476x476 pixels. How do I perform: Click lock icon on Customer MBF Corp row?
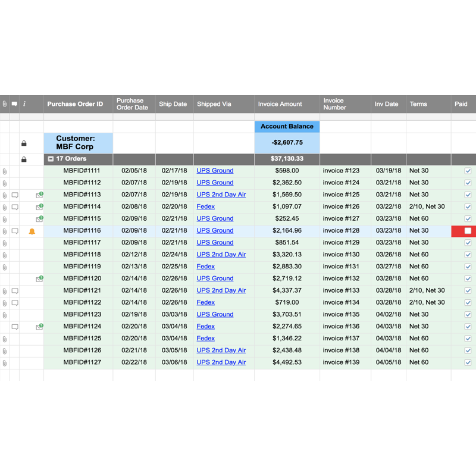[x=24, y=143]
